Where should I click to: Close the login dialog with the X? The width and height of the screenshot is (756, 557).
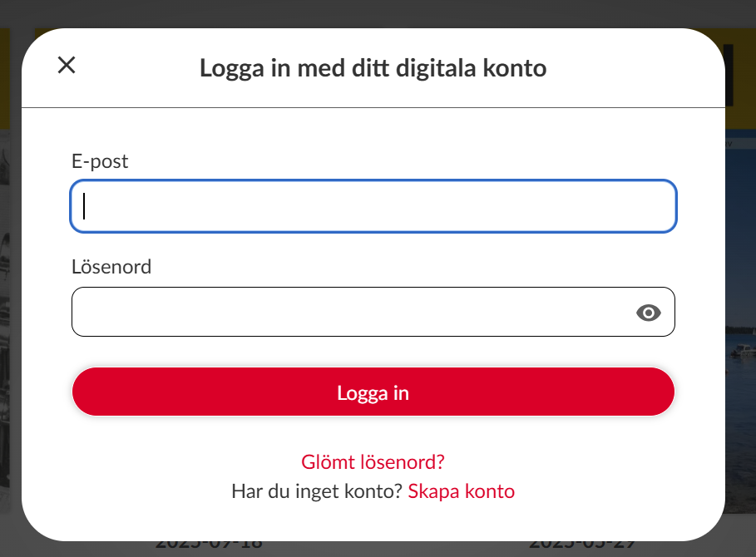coord(67,66)
